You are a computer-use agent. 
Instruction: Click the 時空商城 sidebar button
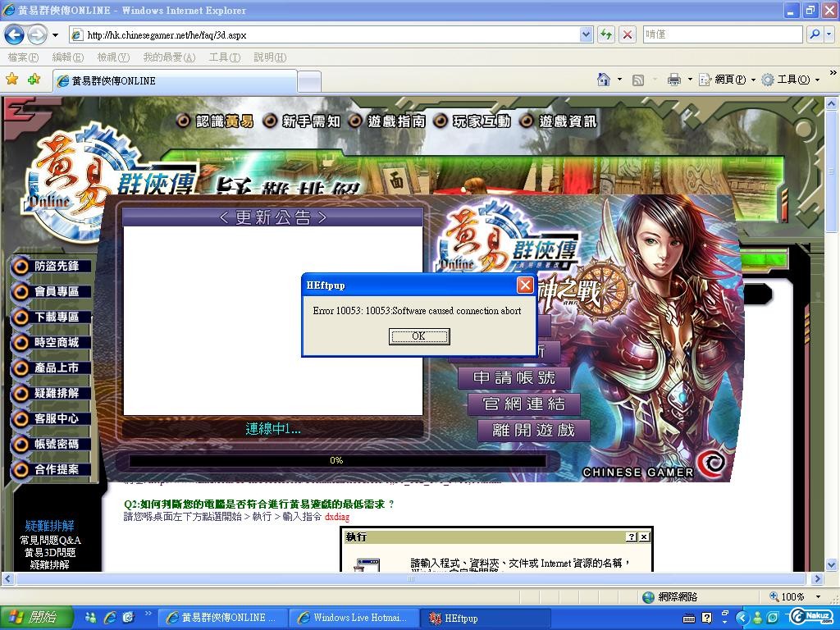coord(51,342)
